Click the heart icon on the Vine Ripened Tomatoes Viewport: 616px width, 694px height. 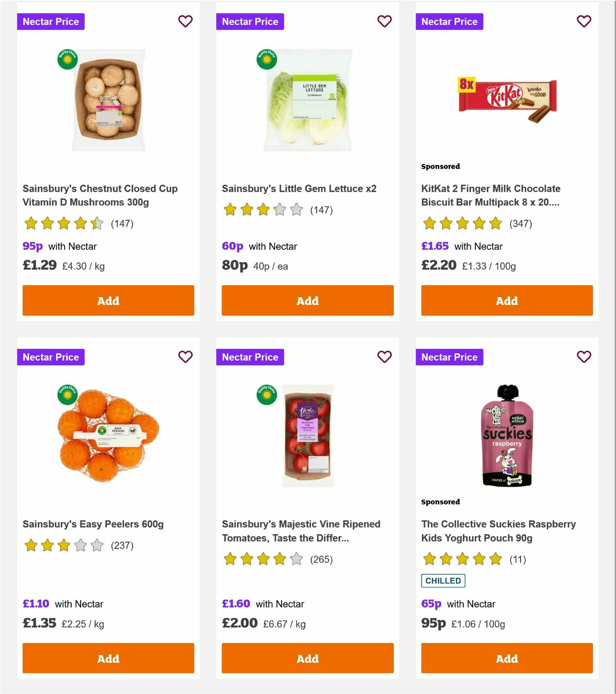pos(384,357)
